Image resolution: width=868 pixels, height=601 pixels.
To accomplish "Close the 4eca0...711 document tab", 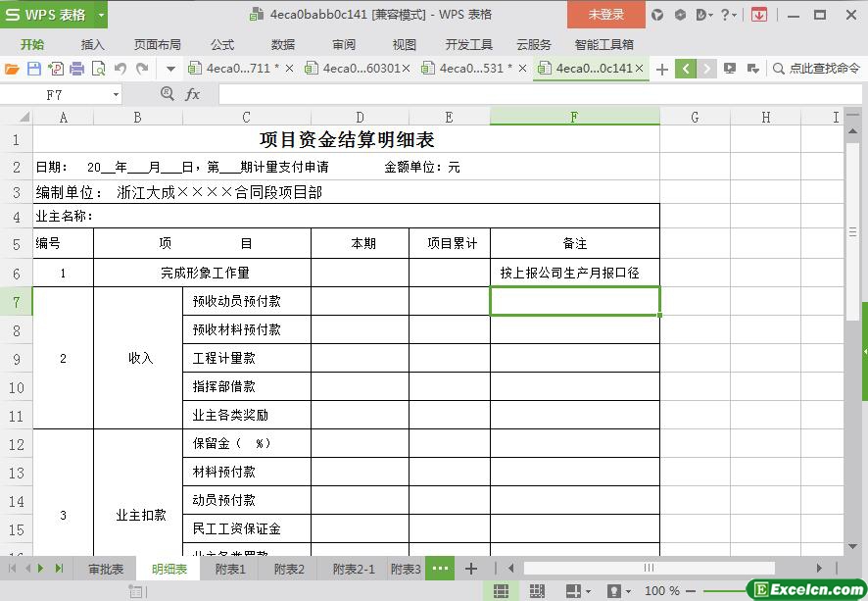I will coord(289,69).
